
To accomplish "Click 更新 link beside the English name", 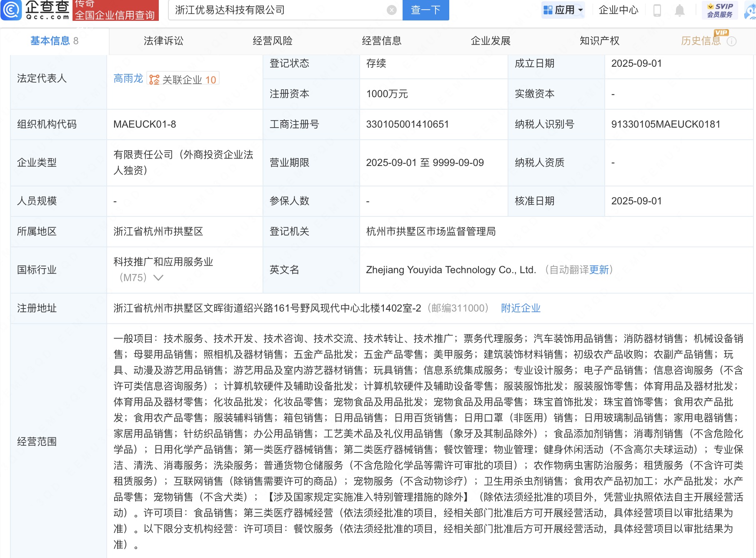I will click(x=599, y=270).
